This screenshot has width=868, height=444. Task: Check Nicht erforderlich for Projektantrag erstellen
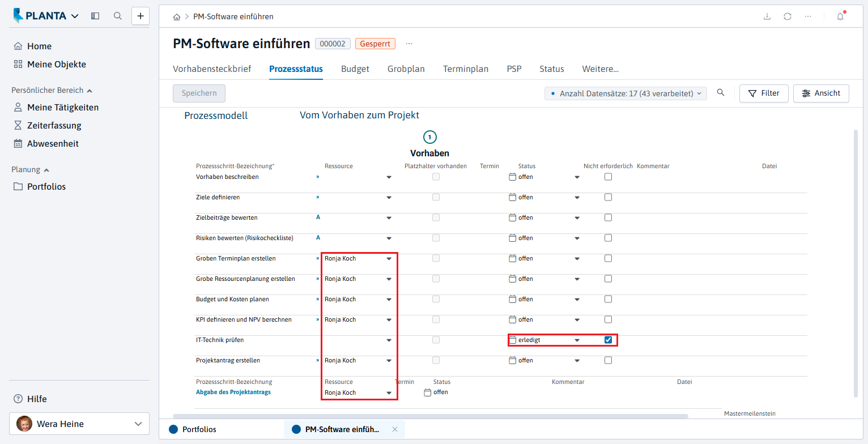[x=608, y=360]
